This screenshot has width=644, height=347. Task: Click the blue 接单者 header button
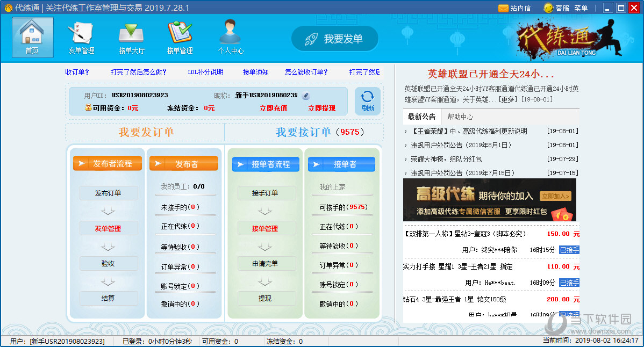tap(342, 164)
